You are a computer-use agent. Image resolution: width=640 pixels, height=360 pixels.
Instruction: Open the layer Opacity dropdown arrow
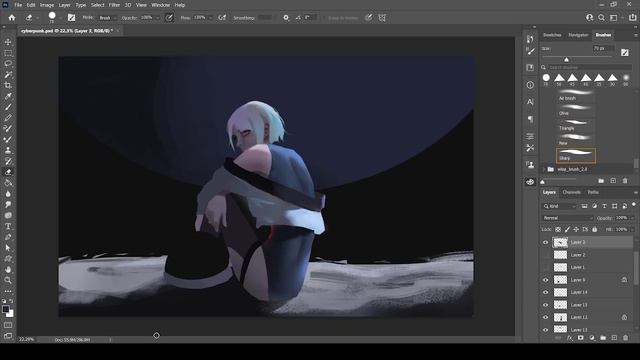coord(632,218)
